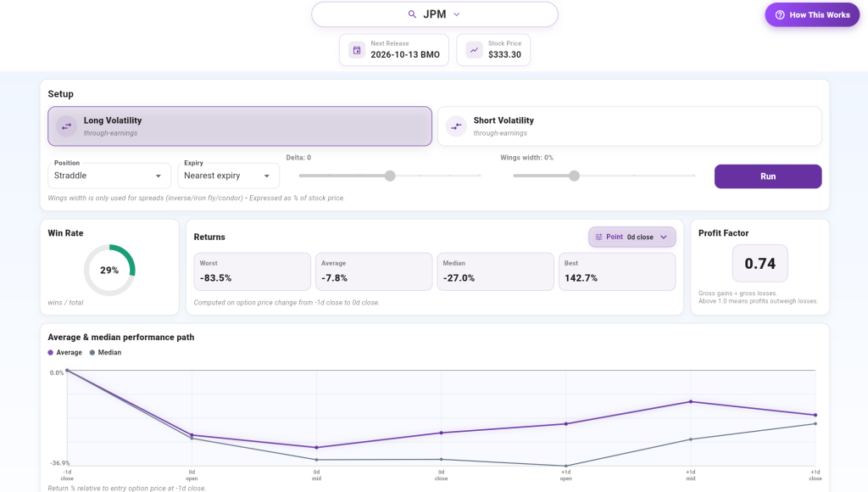Click the Average line point at +1d mid
Image resolution: width=868 pixels, height=492 pixels.
[690, 402]
